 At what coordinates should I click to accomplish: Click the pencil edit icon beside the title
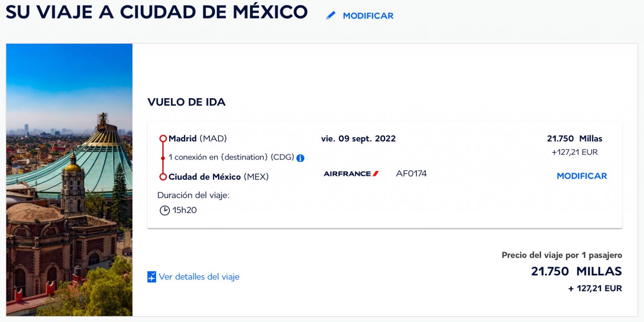(331, 16)
